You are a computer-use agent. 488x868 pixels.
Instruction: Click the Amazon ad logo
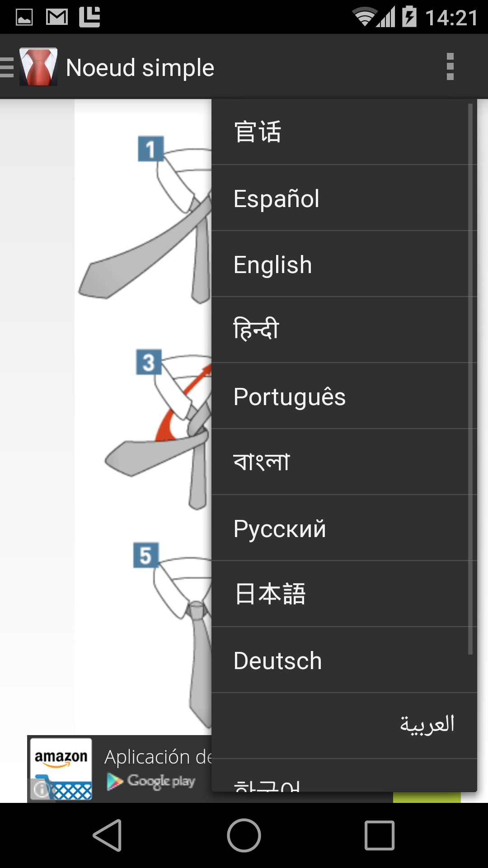(61, 769)
